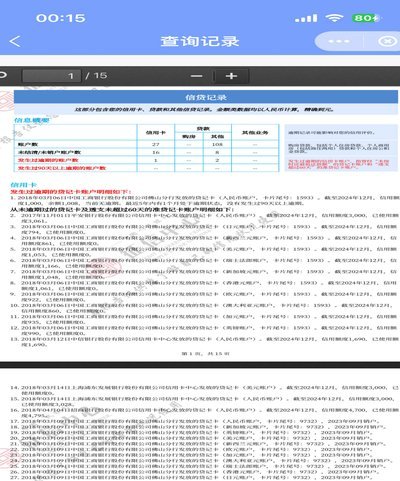The height and width of the screenshot is (481, 400).
Task: Click account count value 27
Action: pyautogui.click(x=156, y=144)
